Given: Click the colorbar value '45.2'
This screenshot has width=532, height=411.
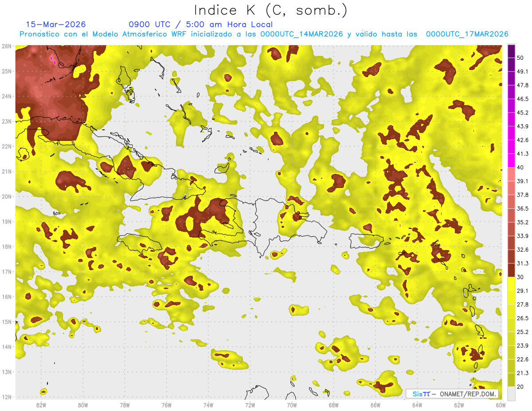Looking at the screenshot, I should pos(523,113).
